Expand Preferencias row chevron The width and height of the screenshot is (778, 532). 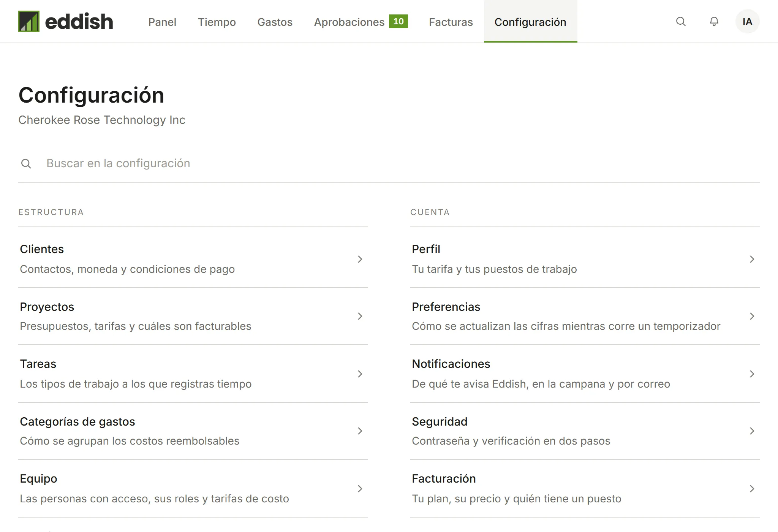[x=752, y=316]
